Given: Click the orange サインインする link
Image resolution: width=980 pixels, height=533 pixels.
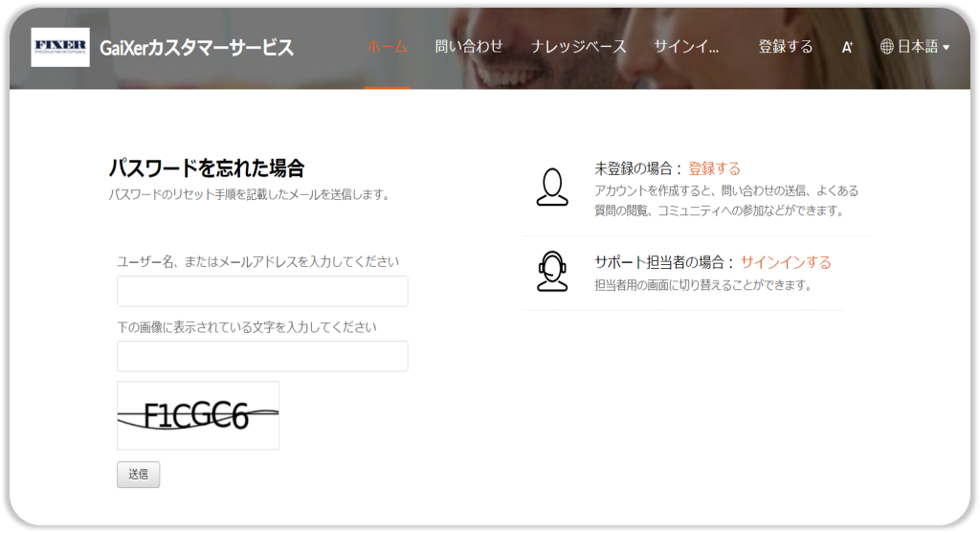Looking at the screenshot, I should pos(786,262).
